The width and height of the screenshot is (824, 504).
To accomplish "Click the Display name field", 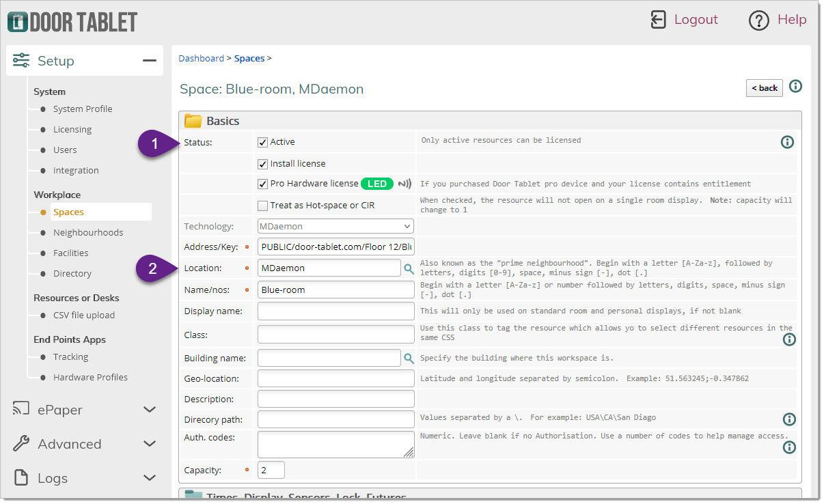I will click(x=336, y=311).
